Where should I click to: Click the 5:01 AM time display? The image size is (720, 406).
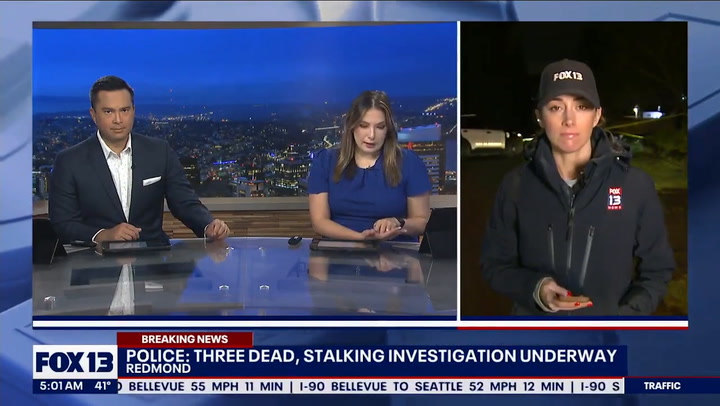(x=61, y=386)
